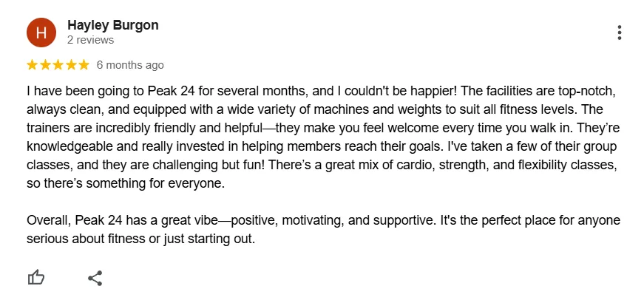Click the line so there's something for everyone

click(x=126, y=183)
